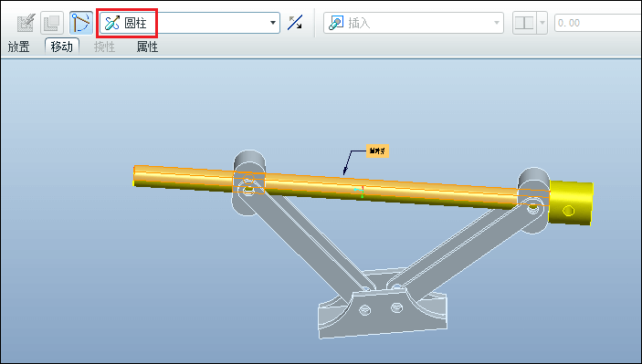Switch to the 移动 tab
Image resolution: width=642 pixels, height=364 pixels.
pyautogui.click(x=62, y=47)
